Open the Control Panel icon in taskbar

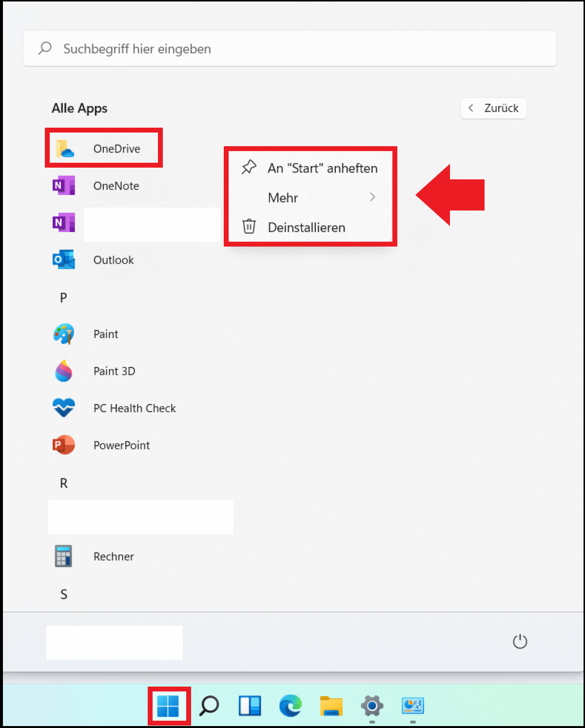point(413,706)
